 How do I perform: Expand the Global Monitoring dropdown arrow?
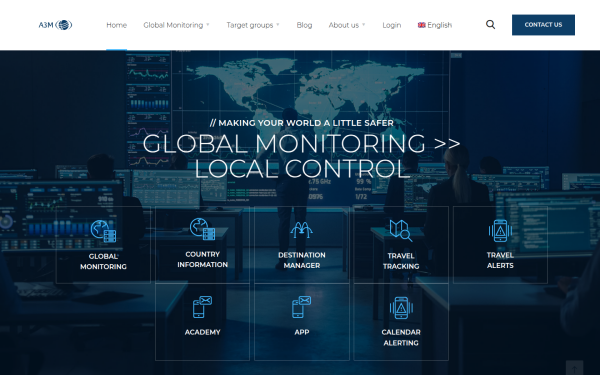click(x=208, y=25)
